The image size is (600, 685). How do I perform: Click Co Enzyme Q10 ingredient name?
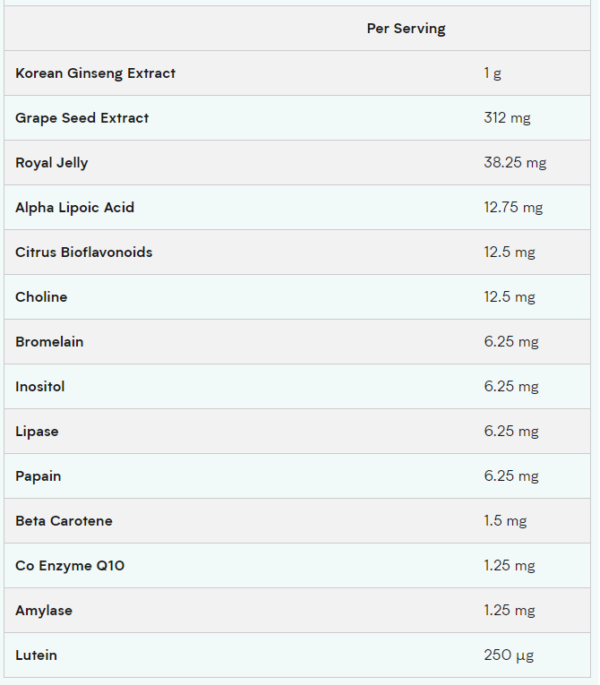click(x=70, y=566)
